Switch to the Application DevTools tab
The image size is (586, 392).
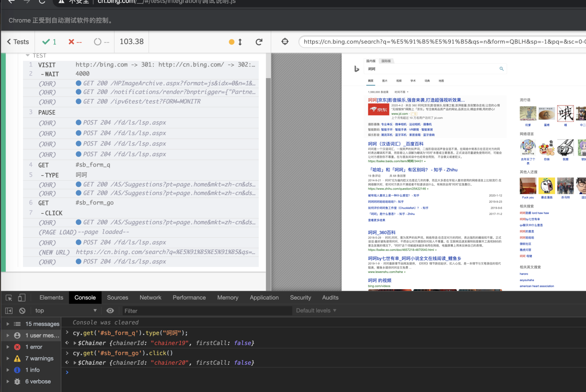point(264,298)
